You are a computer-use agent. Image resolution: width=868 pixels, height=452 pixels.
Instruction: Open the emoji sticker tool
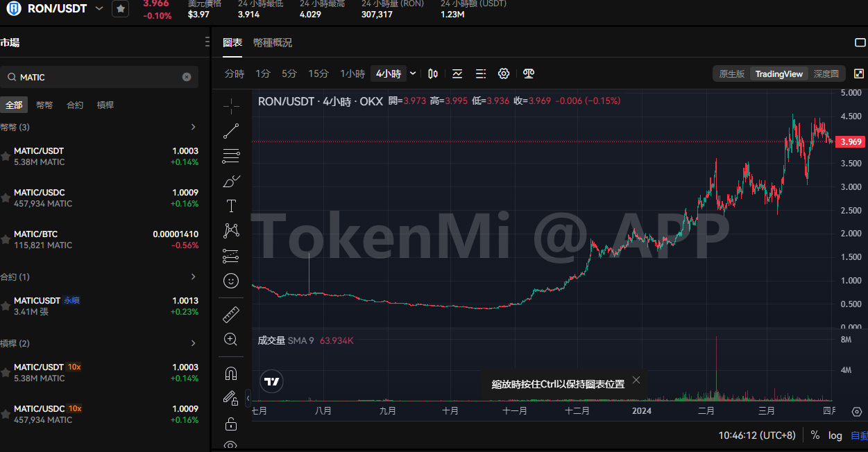pos(231,281)
